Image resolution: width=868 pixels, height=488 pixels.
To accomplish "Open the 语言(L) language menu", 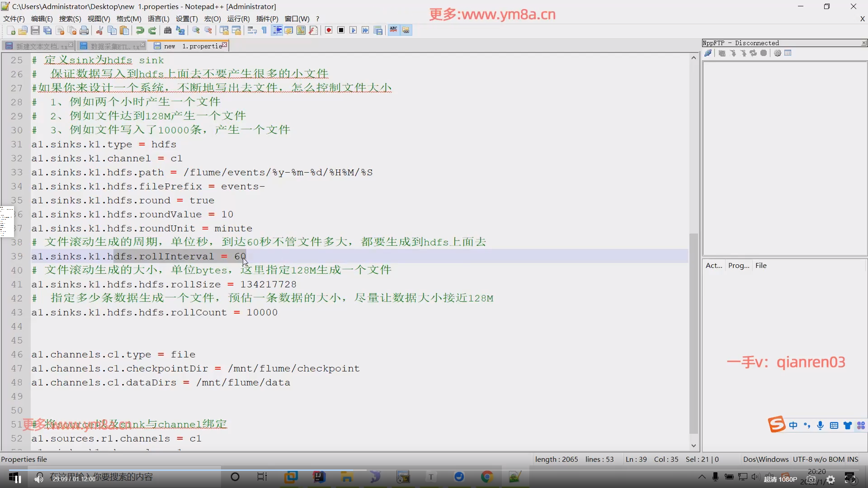I will pos(158,19).
